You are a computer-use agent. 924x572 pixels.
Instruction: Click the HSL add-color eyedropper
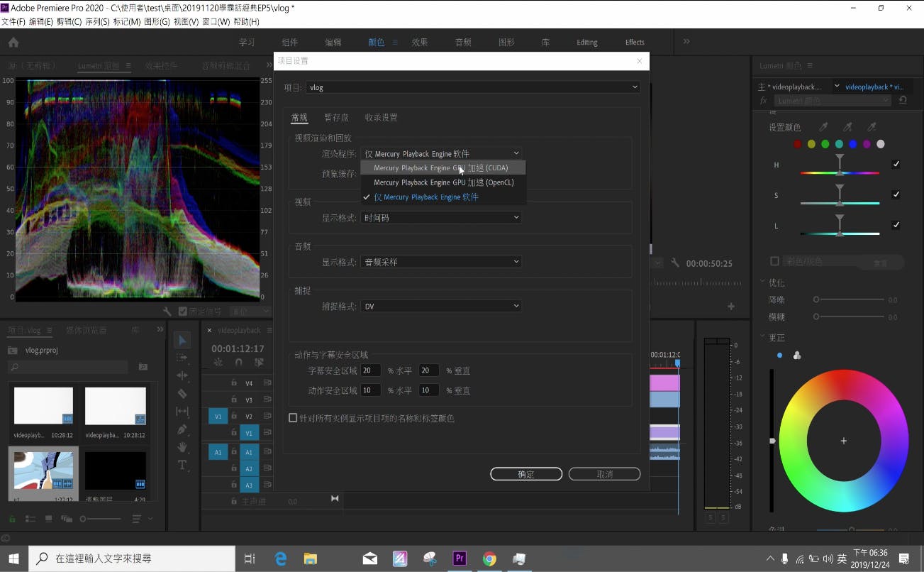coord(847,127)
